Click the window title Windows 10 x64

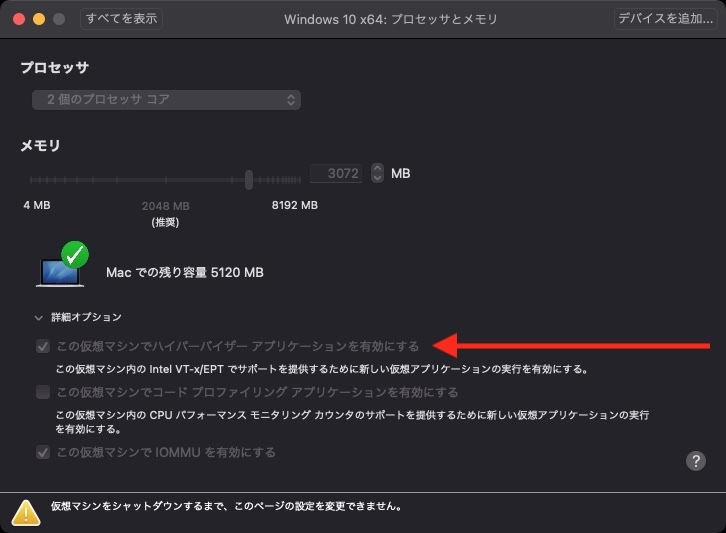391,19
